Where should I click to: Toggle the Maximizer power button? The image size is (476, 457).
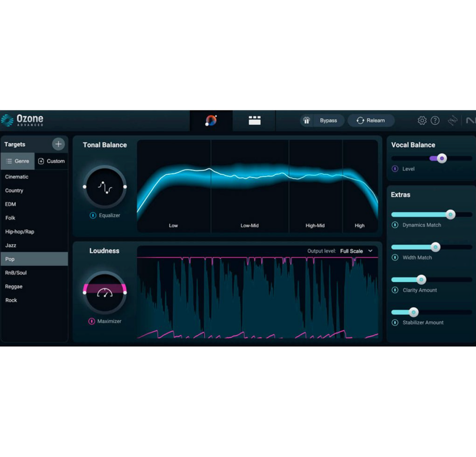point(91,321)
